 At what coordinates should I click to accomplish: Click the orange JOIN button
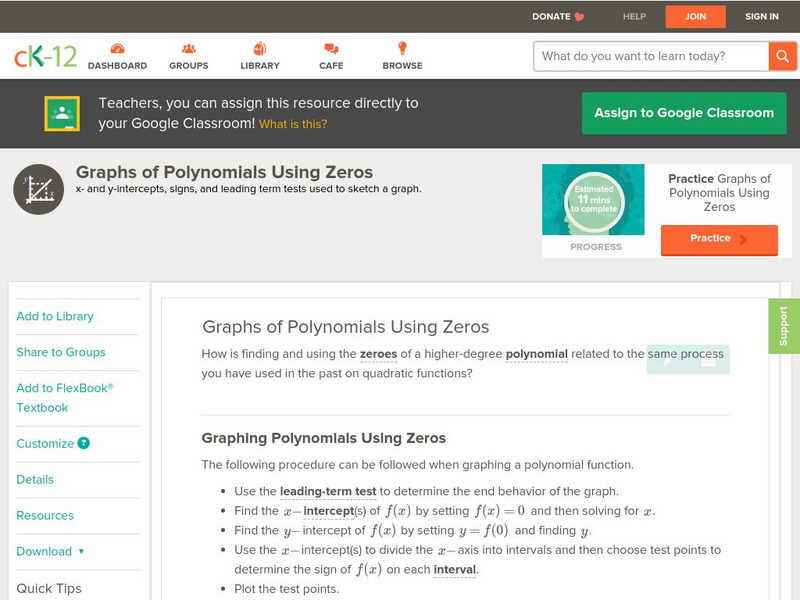pos(695,17)
